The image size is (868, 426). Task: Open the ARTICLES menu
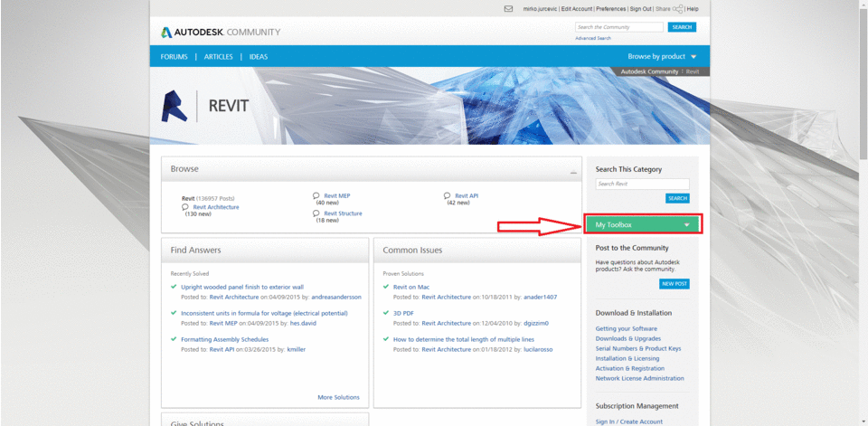218,56
